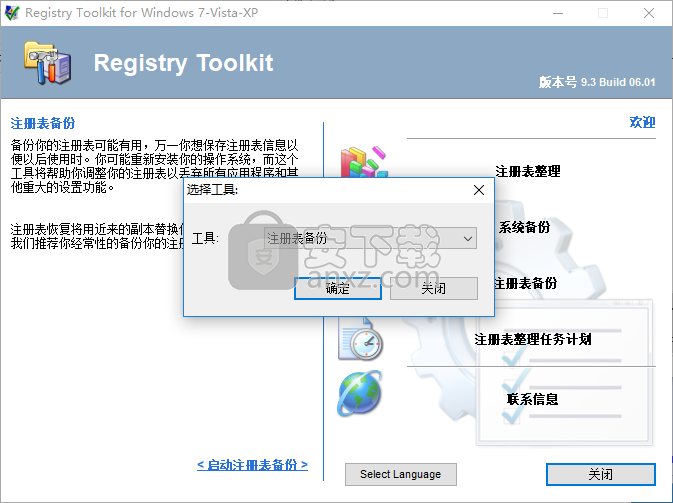The height and width of the screenshot is (503, 673).
Task: Click the 欢迎 heading text
Action: point(642,122)
